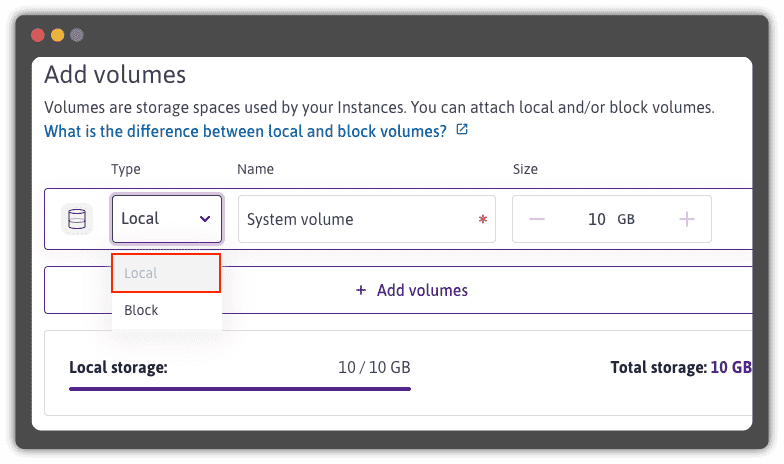Click the red asterisk in Name field
This screenshot has width=784, height=464.
click(x=483, y=220)
